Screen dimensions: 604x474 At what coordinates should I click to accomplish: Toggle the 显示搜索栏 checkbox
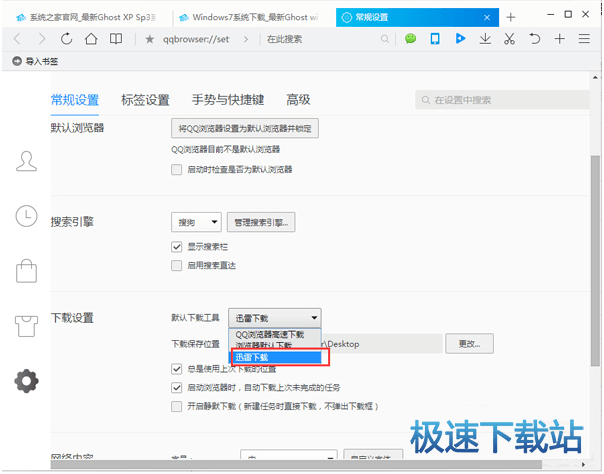(x=176, y=247)
